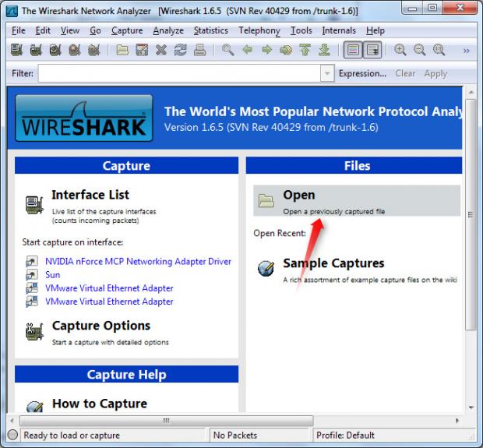Viewport: 483px width, 448px height.
Task: Click the zoom in toolbar icon
Action: tap(400, 51)
